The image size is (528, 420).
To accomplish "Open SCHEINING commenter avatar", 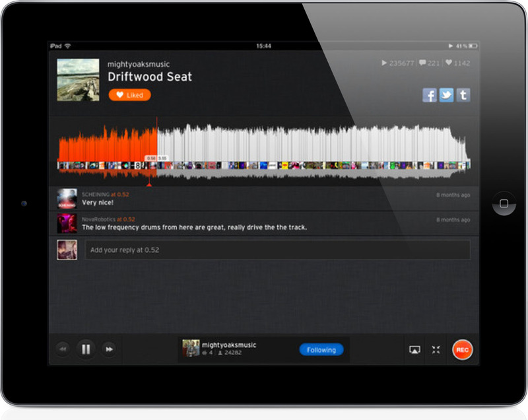I will click(x=67, y=199).
